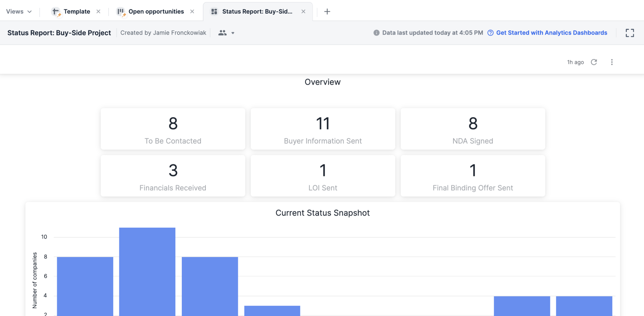Close the Open opportunities tab

(192, 11)
